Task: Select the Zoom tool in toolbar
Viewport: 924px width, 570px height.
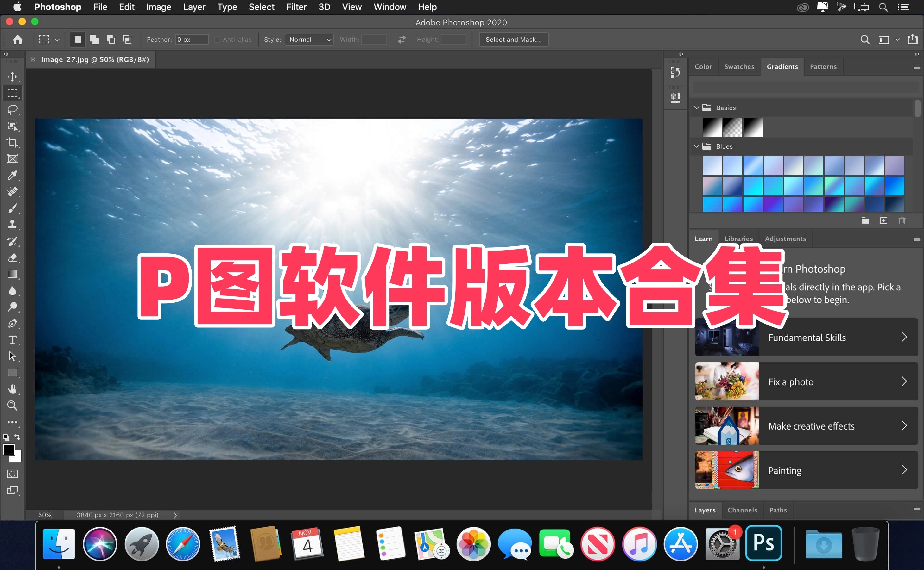Action: (12, 406)
